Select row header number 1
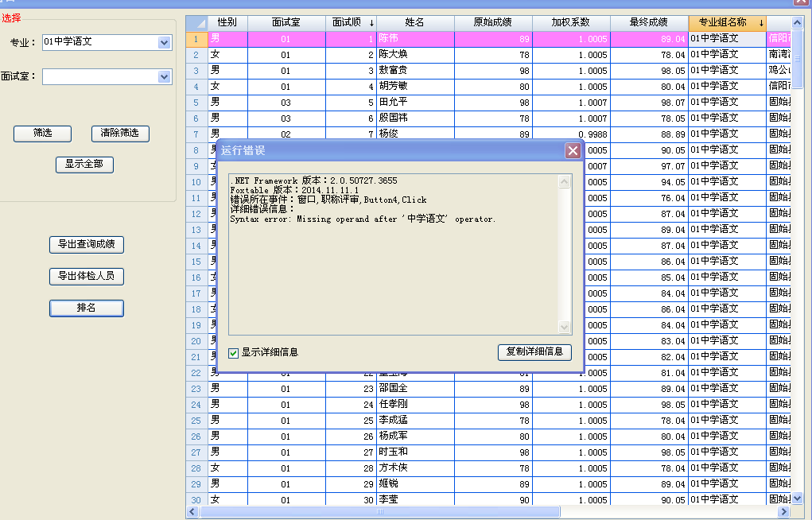This screenshot has width=812, height=520. click(196, 39)
